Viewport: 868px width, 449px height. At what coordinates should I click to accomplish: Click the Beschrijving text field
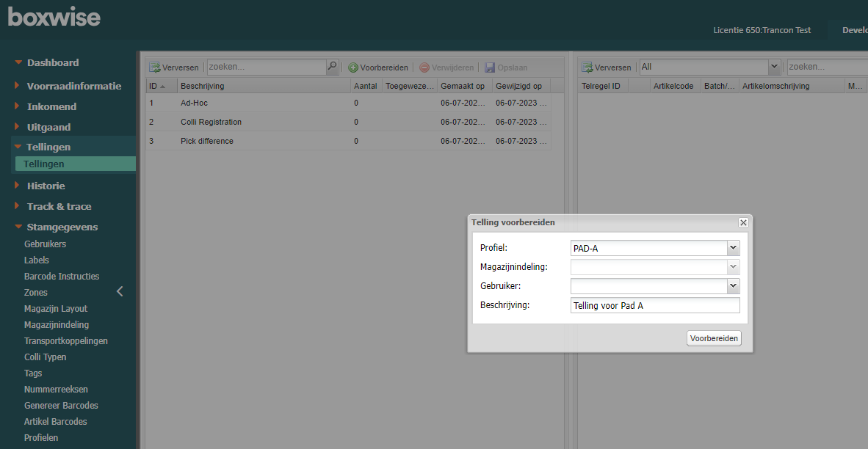655,305
